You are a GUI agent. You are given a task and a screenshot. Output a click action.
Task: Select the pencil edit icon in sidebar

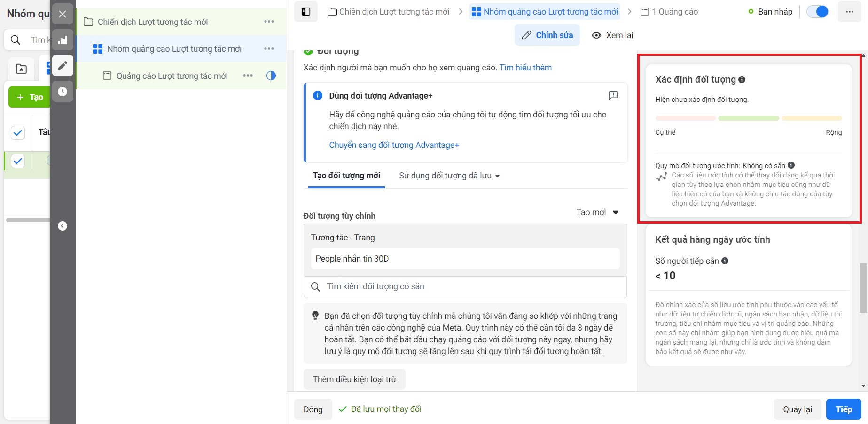(63, 66)
